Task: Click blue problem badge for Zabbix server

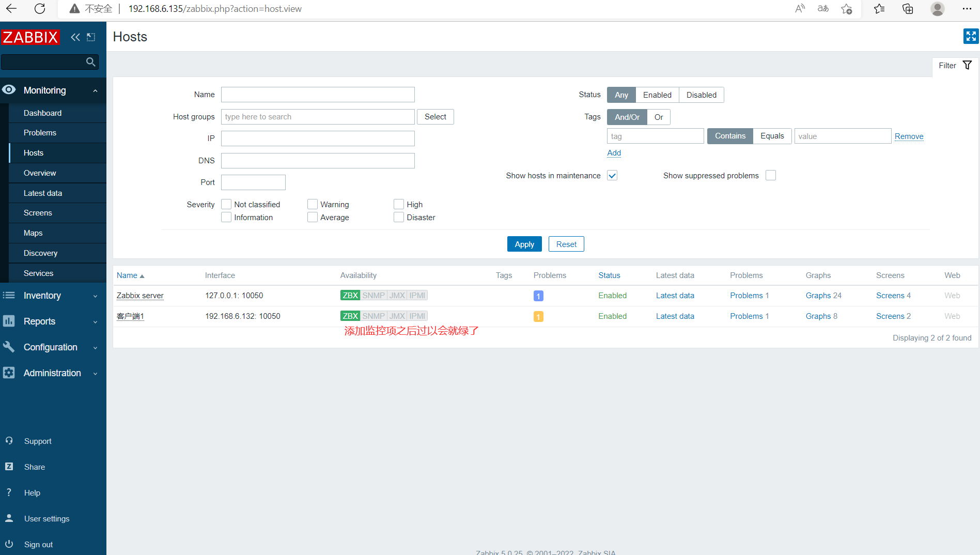Action: point(538,296)
